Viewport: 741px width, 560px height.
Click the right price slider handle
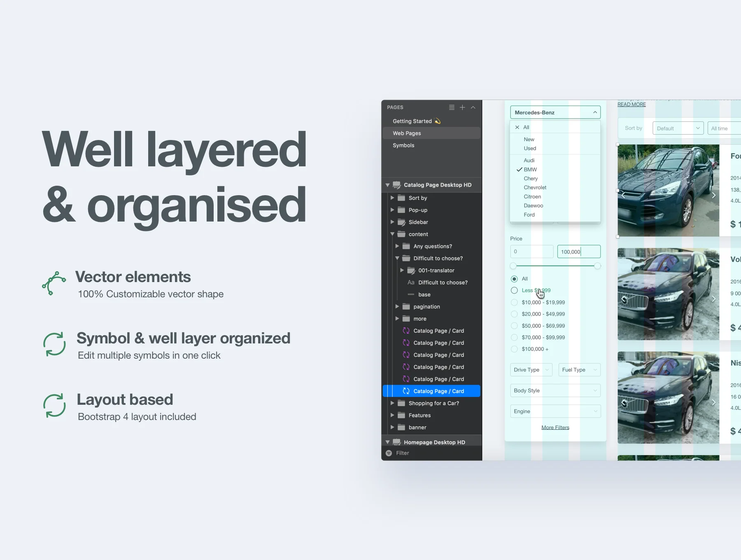597,266
